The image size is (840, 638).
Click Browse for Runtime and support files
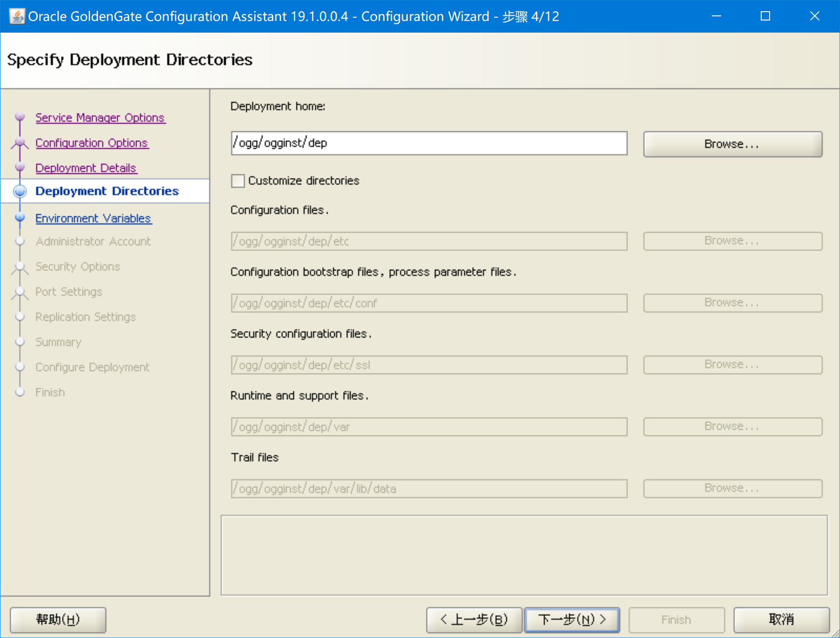click(x=732, y=426)
